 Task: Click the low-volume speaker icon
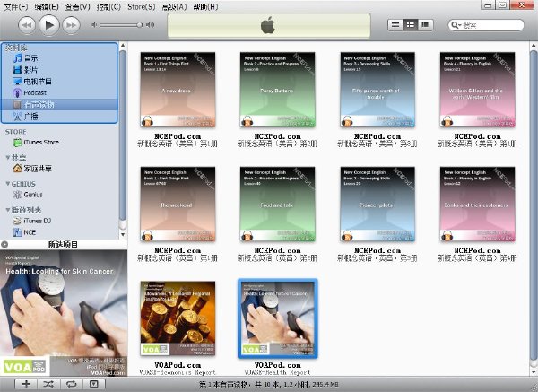[x=94, y=25]
